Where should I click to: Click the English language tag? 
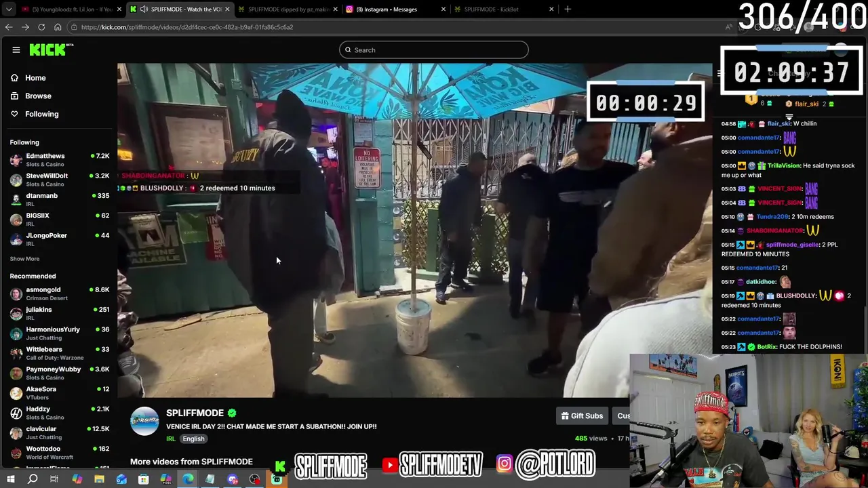click(x=193, y=439)
